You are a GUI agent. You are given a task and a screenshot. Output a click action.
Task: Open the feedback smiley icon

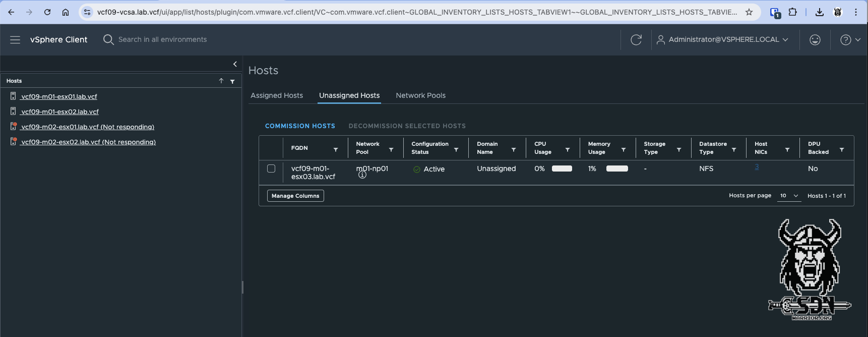815,40
